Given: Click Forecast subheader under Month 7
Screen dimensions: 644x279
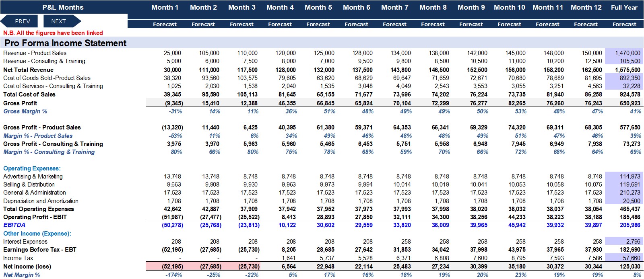Looking at the screenshot, I should click(x=394, y=25).
